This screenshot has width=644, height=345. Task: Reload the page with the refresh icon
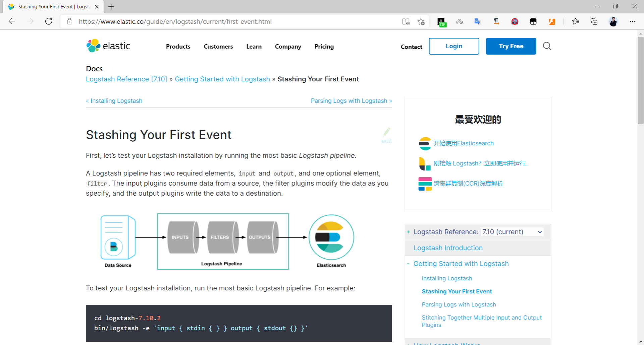49,21
